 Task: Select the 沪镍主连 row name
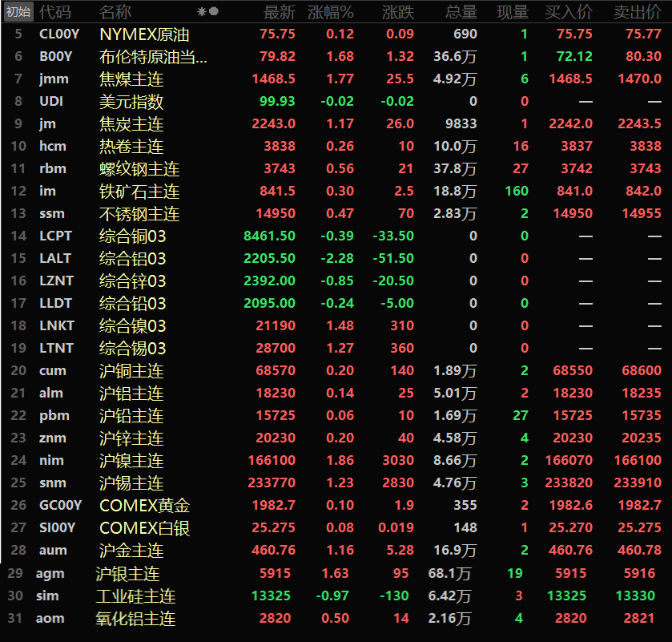(x=131, y=461)
